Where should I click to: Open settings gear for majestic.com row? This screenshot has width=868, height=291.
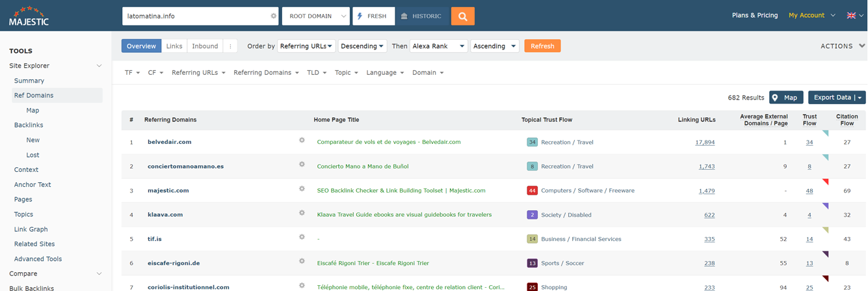[x=302, y=189]
